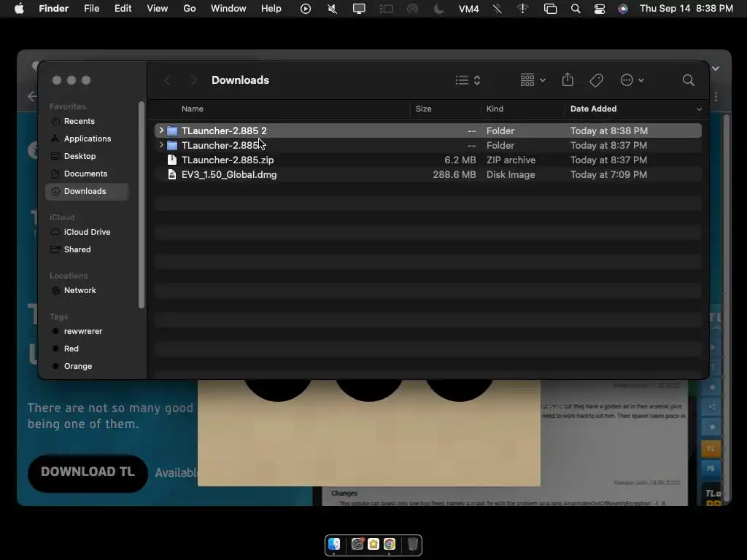The height and width of the screenshot is (560, 747).
Task: Sort by the Kind column header
Action: pos(495,109)
